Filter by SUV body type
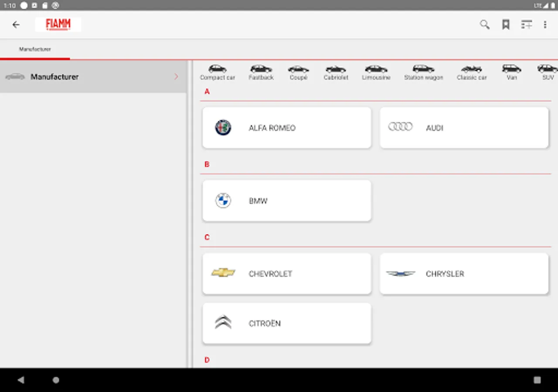The height and width of the screenshot is (392, 558). [x=548, y=72]
